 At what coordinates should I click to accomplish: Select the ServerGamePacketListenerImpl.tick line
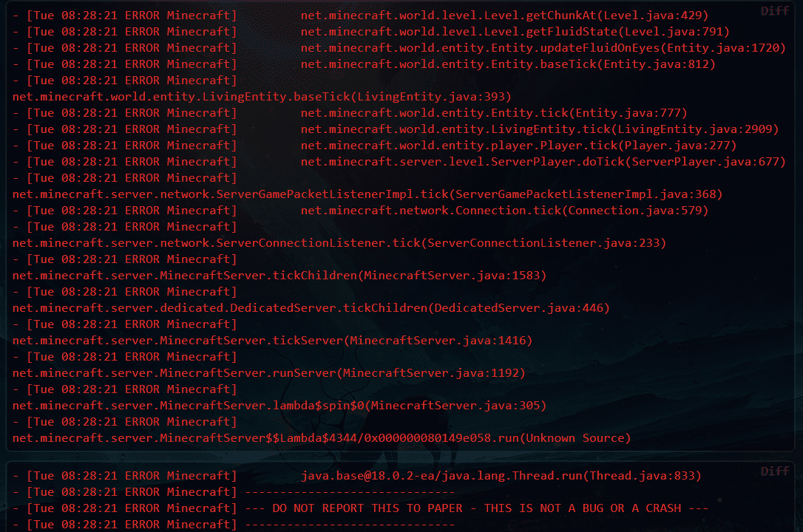(x=367, y=194)
